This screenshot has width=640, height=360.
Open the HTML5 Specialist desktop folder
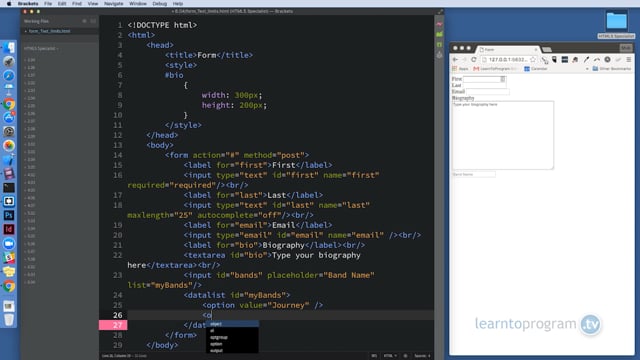coord(616,24)
